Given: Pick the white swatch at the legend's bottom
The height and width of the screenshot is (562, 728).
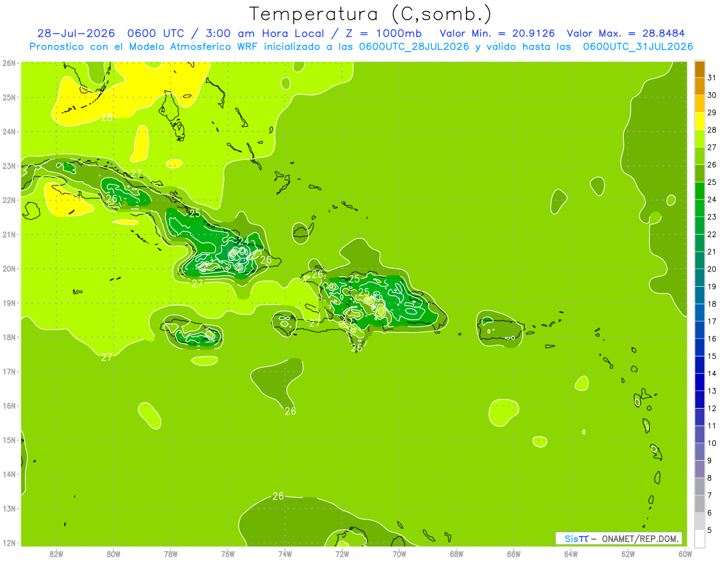Looking at the screenshot, I should 699,538.
